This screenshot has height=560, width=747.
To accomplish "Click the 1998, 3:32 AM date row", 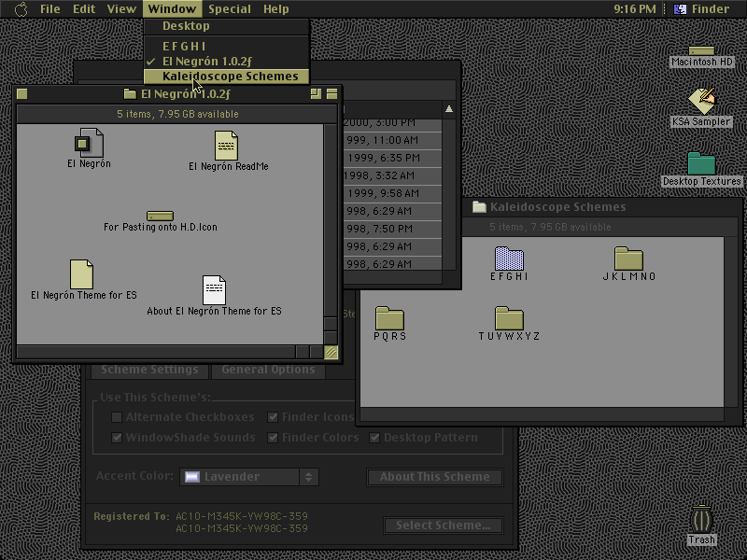I will (392, 175).
